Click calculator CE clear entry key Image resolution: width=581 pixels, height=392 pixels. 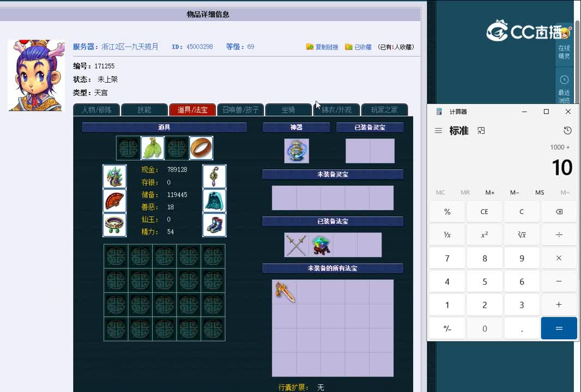(485, 212)
